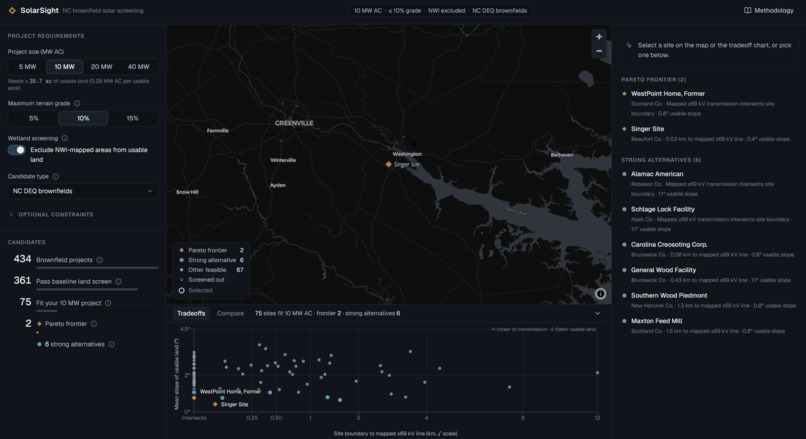The image size is (806, 439).
Task: Click Southern Wood Piedmont blue dot icon
Action: pyautogui.click(x=624, y=296)
